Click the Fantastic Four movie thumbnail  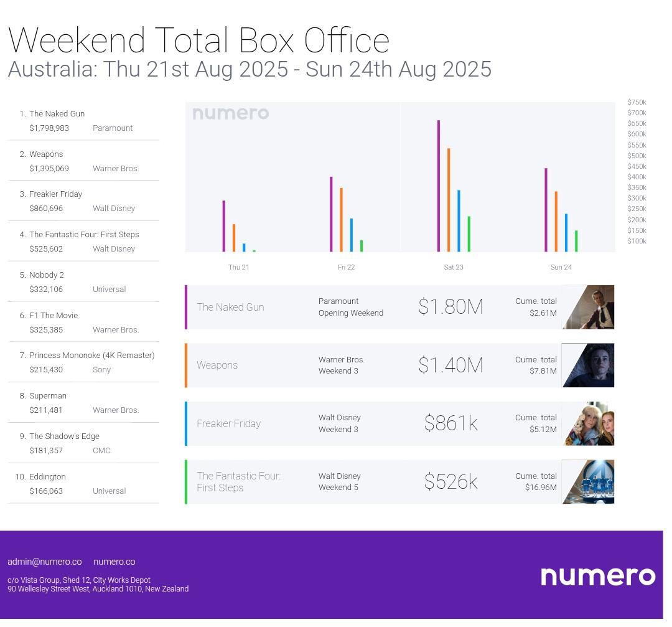click(x=587, y=482)
